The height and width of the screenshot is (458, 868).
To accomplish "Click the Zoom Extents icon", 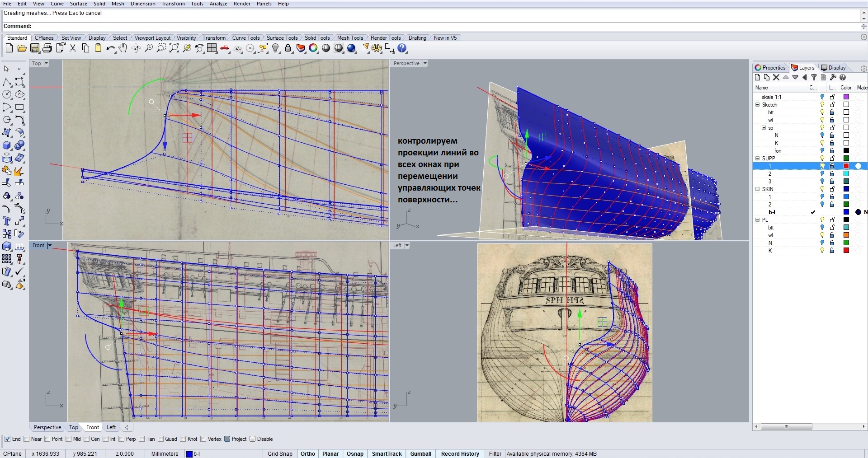I will (x=174, y=48).
